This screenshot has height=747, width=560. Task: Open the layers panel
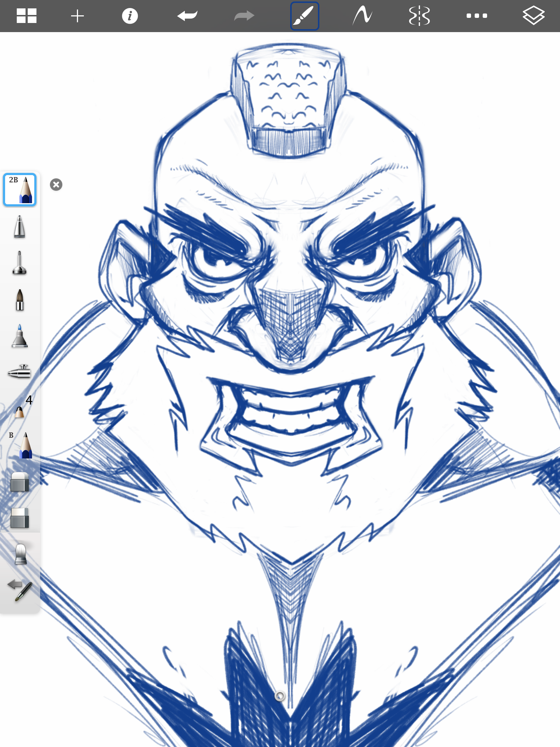click(x=533, y=16)
